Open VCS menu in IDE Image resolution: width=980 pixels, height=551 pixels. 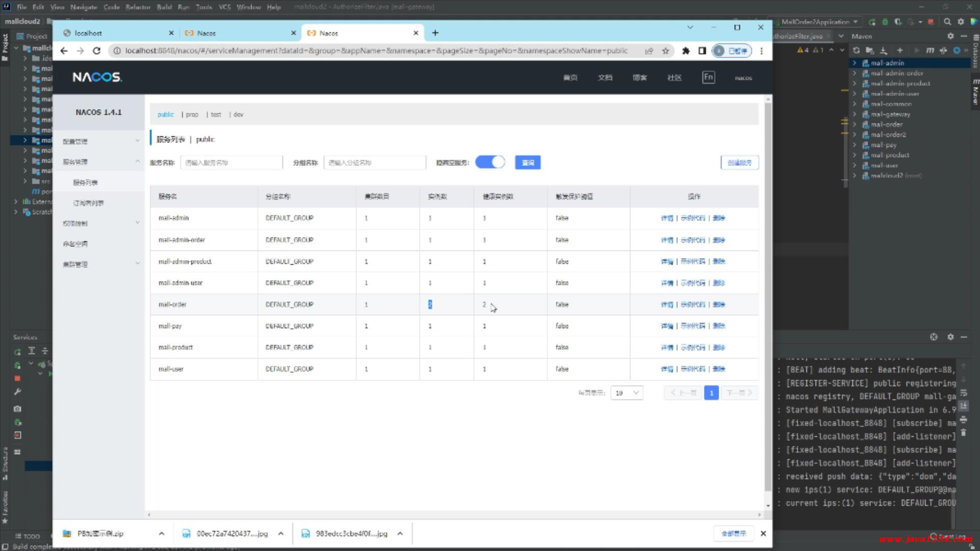(225, 7)
